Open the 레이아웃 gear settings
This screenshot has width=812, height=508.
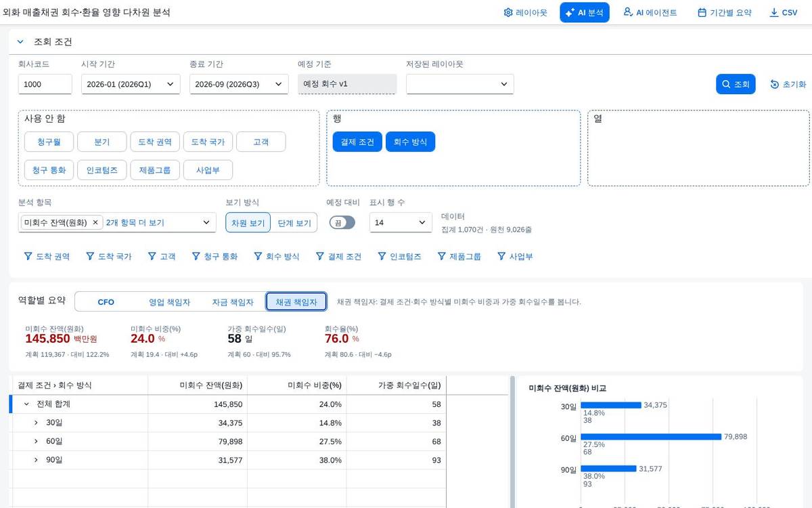[508, 12]
